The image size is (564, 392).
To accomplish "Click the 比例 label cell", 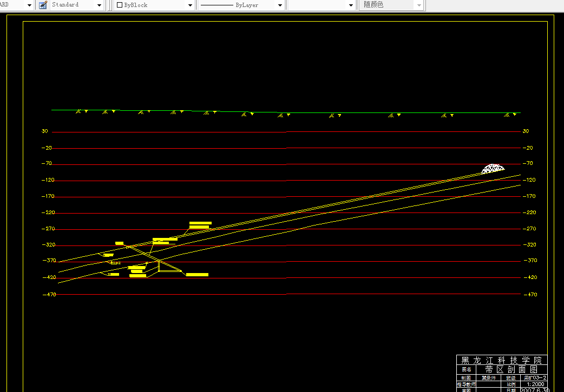I will [x=511, y=384].
